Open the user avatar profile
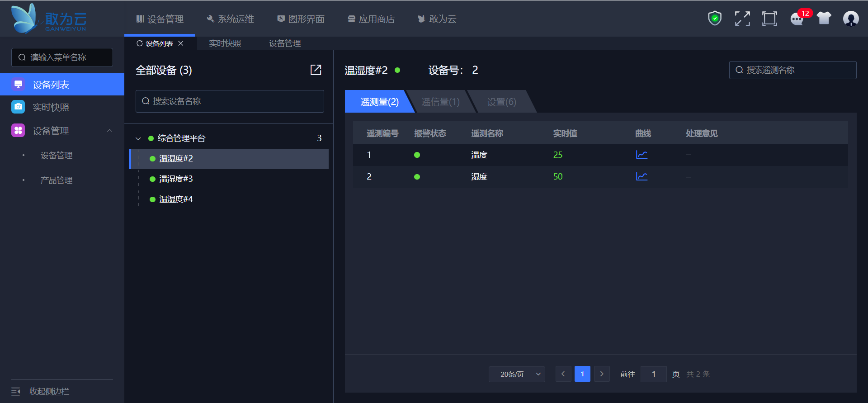Viewport: 868px width, 403px height. pyautogui.click(x=850, y=19)
